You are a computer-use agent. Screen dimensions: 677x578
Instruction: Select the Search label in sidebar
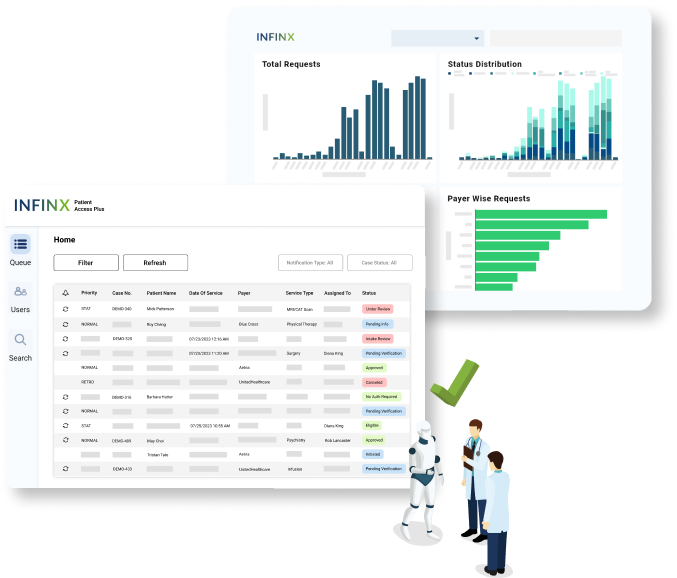pyautogui.click(x=20, y=358)
